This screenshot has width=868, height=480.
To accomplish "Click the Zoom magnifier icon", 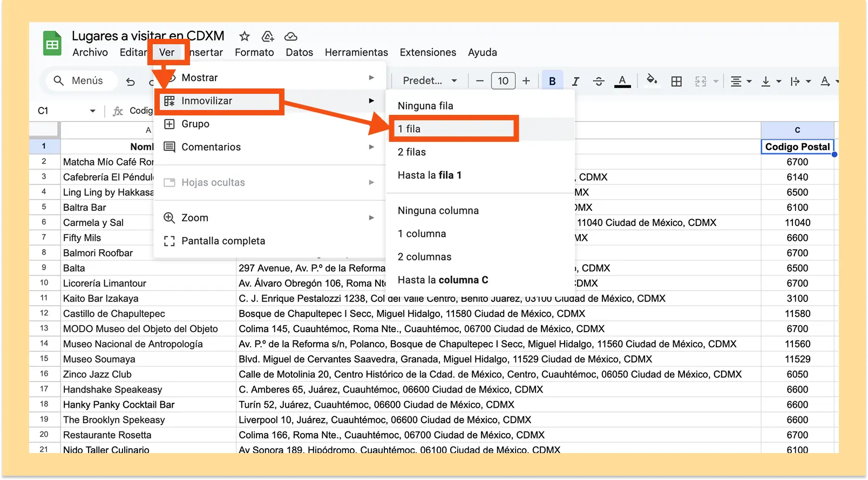I will tap(169, 218).
